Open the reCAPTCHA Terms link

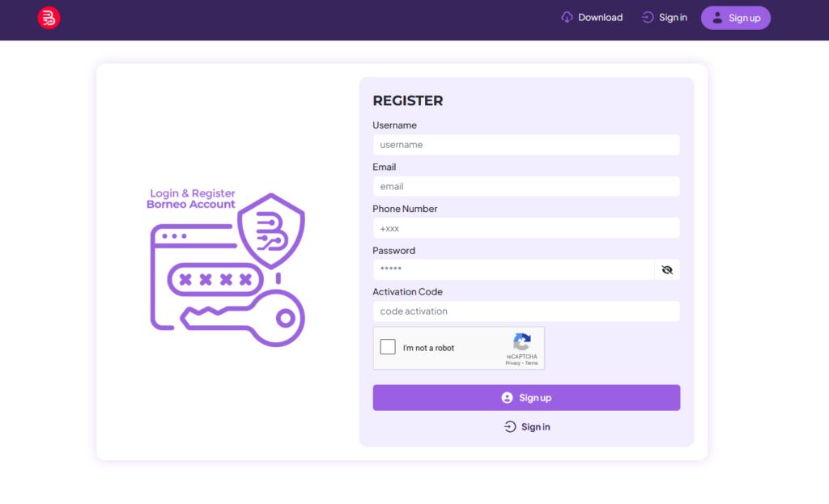531,362
